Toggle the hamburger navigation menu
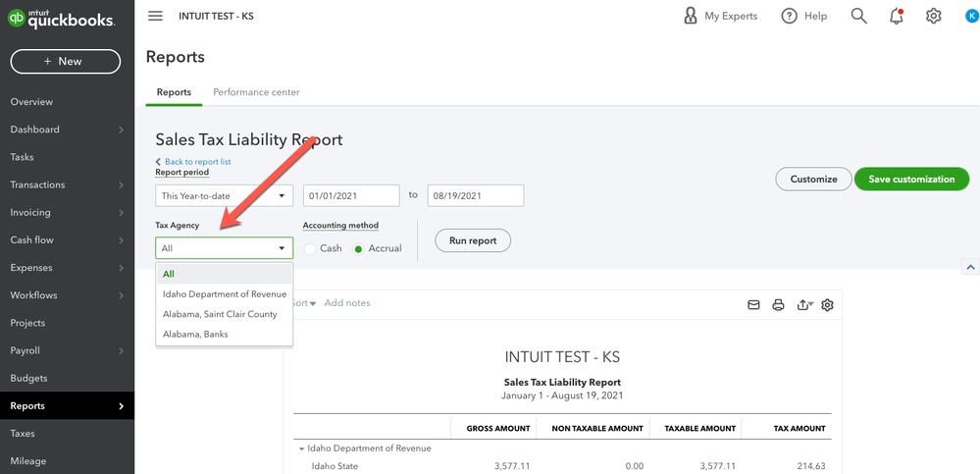Screen dimensions: 980x474 (x=155, y=16)
